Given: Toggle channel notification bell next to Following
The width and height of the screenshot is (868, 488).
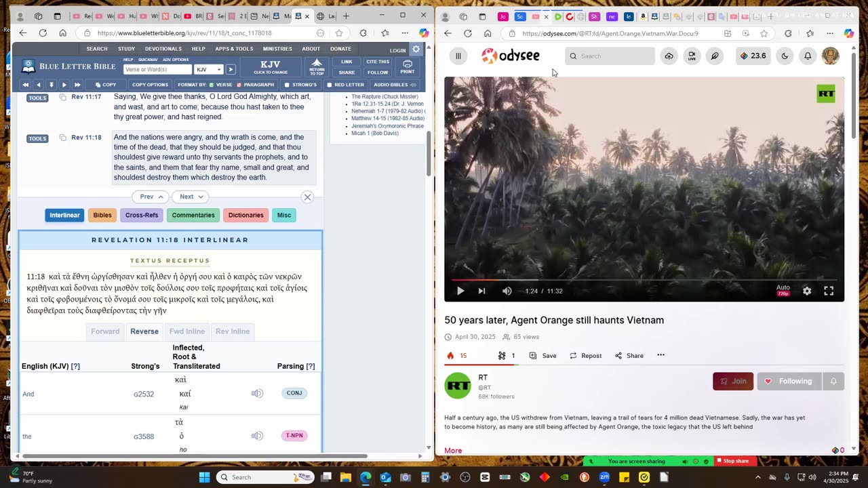Looking at the screenshot, I should (833, 381).
